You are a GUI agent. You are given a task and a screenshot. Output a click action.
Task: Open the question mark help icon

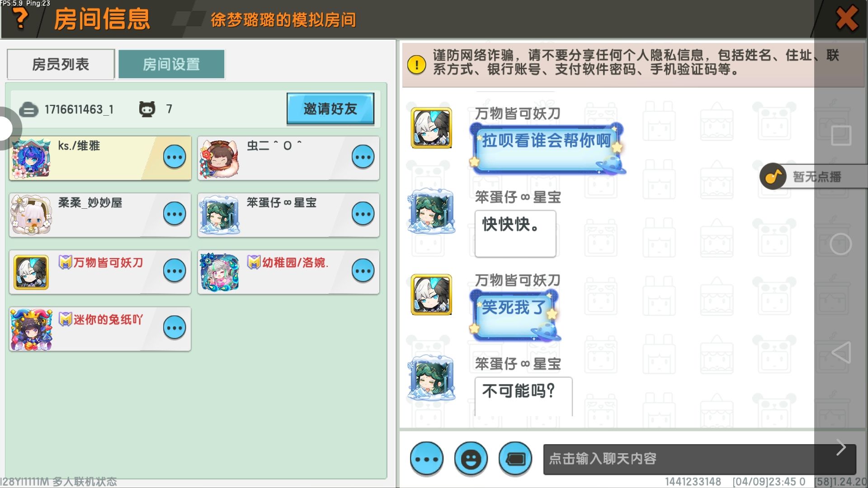pos(20,18)
